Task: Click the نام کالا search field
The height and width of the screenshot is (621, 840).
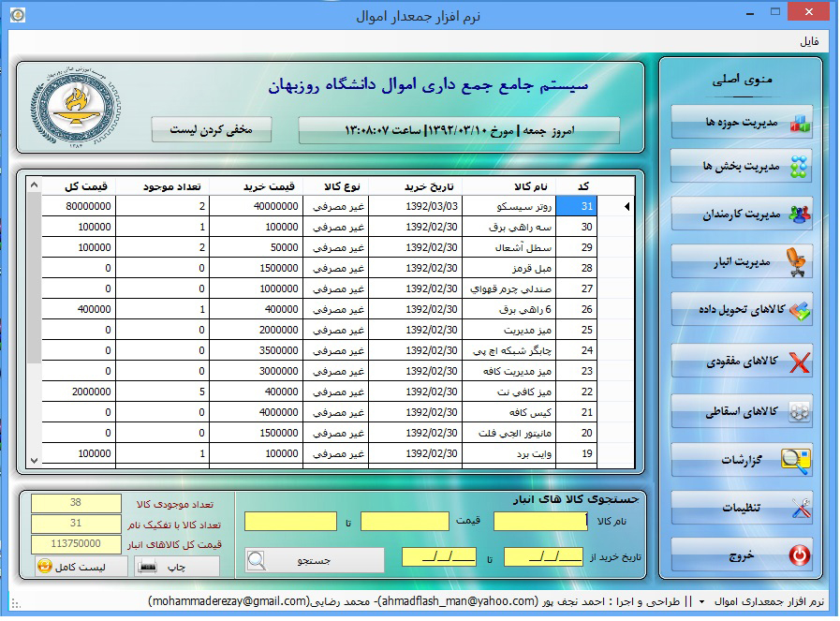Action: [x=540, y=521]
